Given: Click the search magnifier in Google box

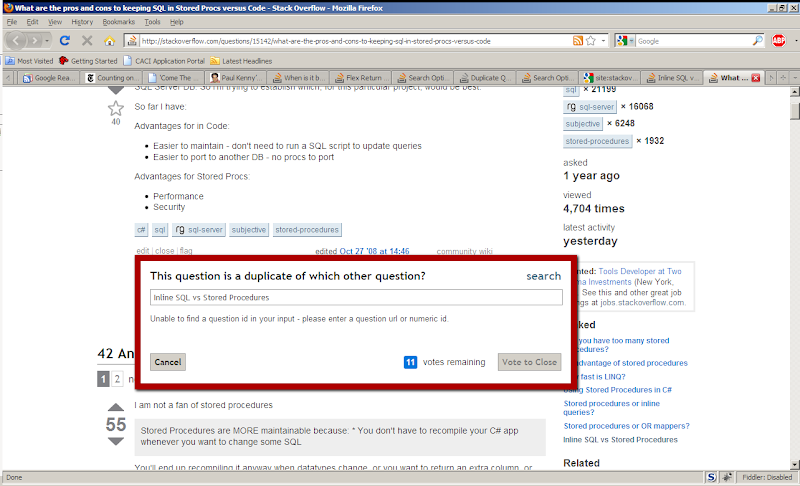Looking at the screenshot, I should [x=758, y=41].
